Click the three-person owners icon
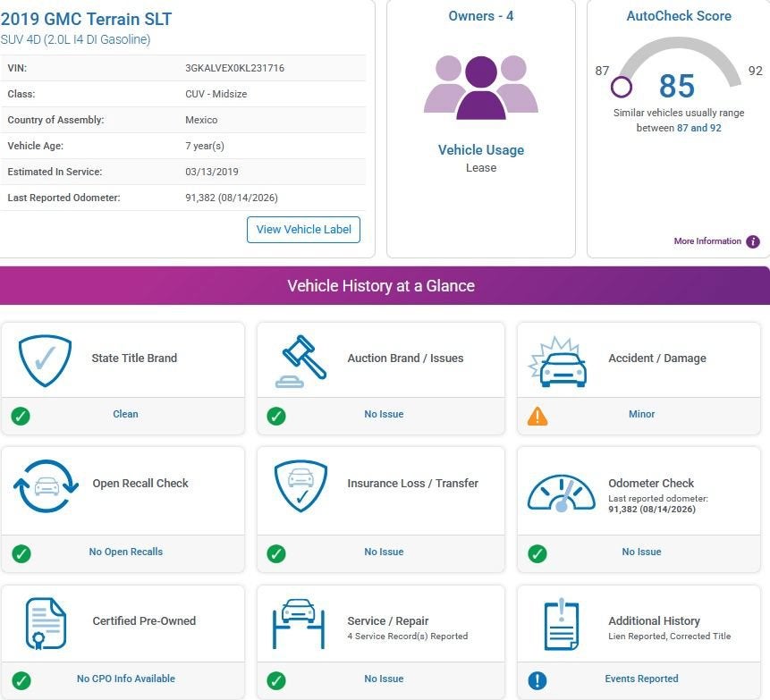Viewport: 770px width, 700px height. (x=481, y=88)
